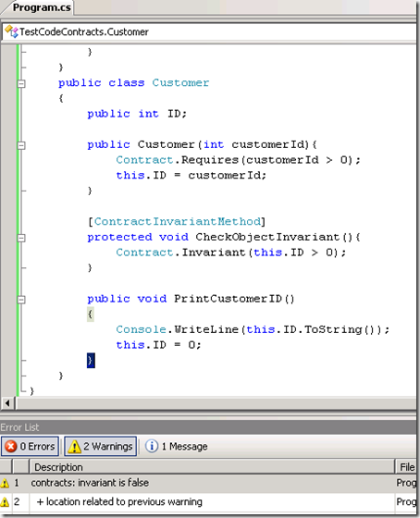Collapse the Customer constructor outline node
This screenshot has height=518, width=420.
(x=21, y=145)
